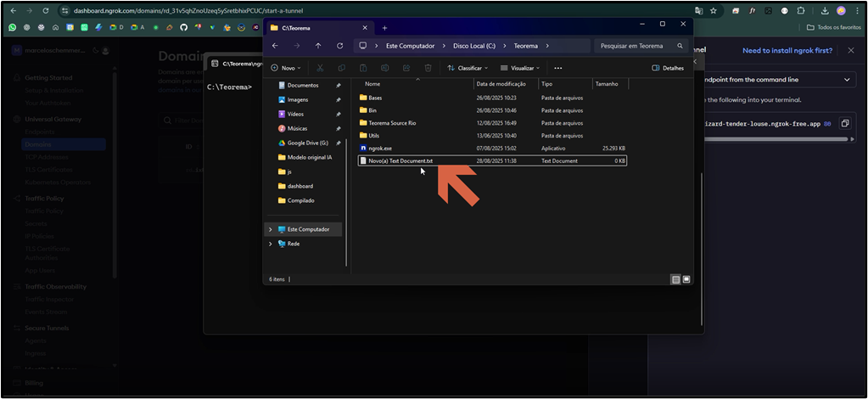The image size is (868, 399).
Task: Expand Rede tree node
Action: [270, 244]
